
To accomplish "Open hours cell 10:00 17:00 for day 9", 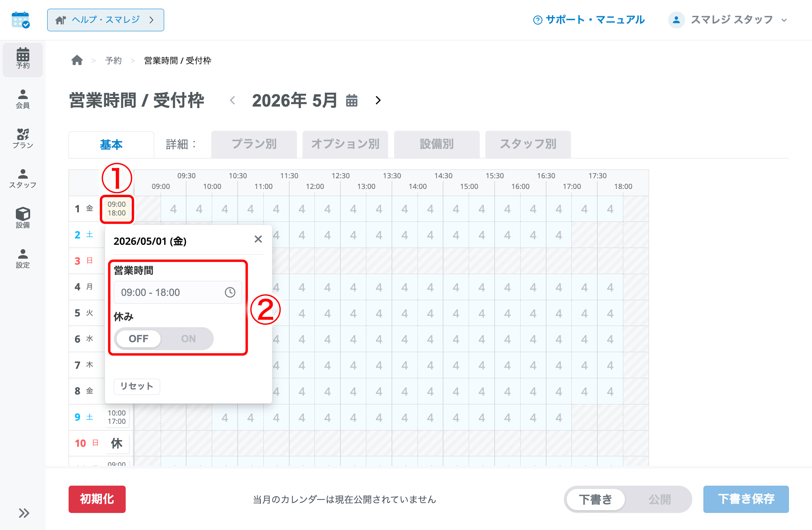I will click(x=117, y=417).
